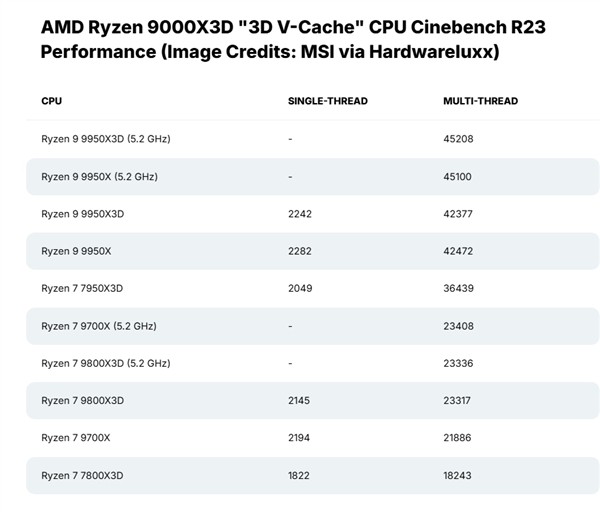Viewport: 600px width, 512px height.
Task: Select the single-thread score 2282
Action: [299, 251]
